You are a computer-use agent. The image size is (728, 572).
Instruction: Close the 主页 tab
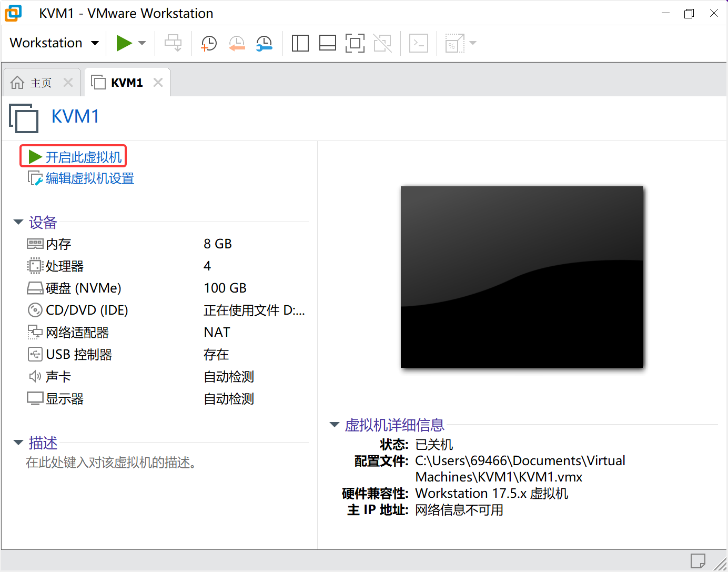click(x=68, y=83)
